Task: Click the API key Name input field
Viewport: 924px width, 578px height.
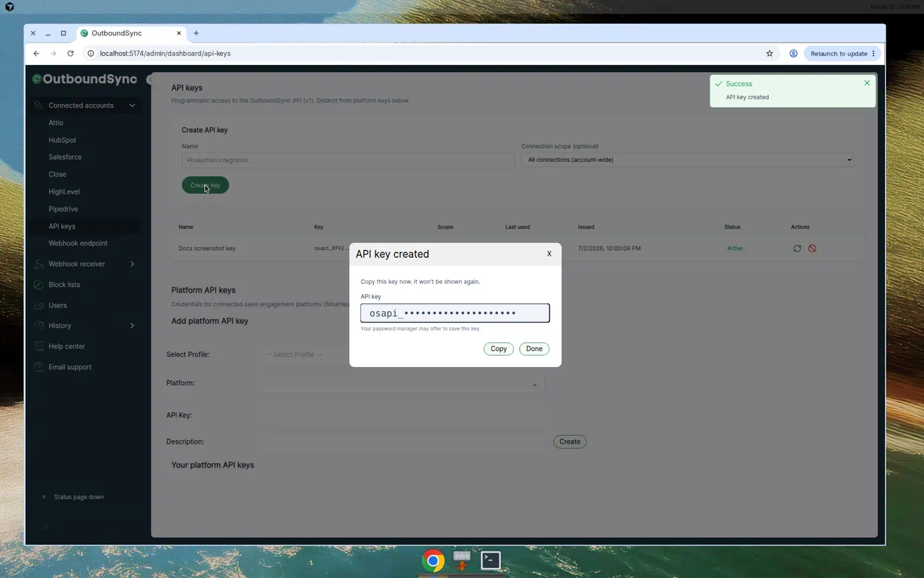Action: coord(348,160)
